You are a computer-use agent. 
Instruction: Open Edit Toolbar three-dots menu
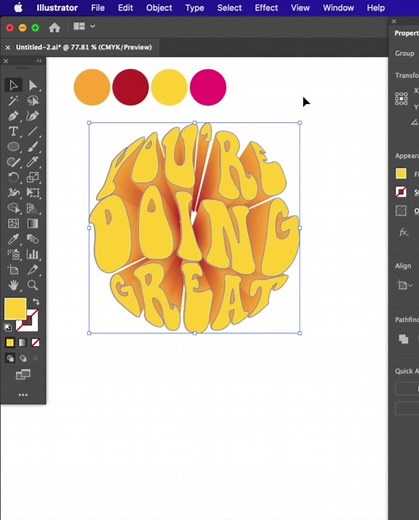pyautogui.click(x=23, y=395)
